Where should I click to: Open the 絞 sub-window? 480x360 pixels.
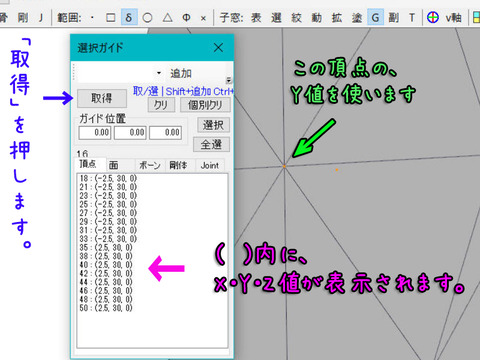click(x=296, y=17)
